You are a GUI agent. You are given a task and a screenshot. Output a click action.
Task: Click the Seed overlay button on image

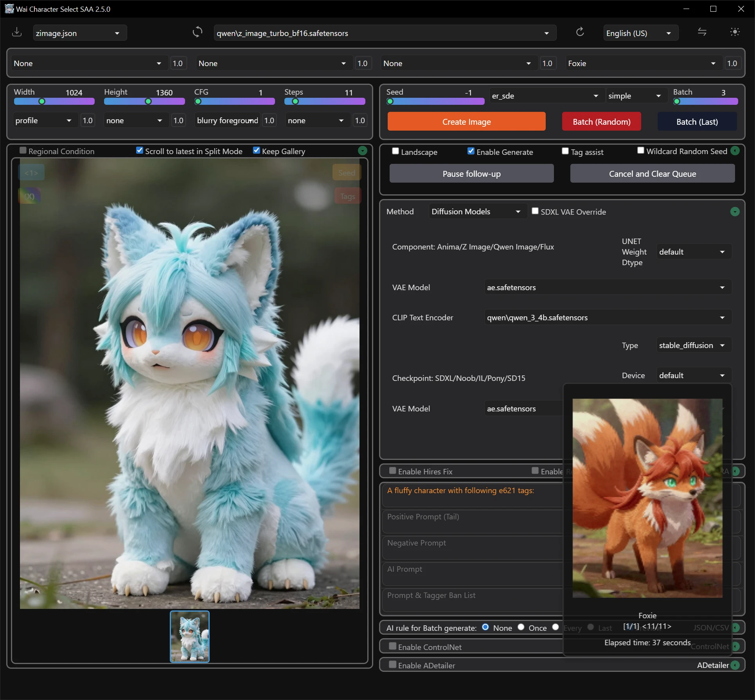[x=347, y=173]
